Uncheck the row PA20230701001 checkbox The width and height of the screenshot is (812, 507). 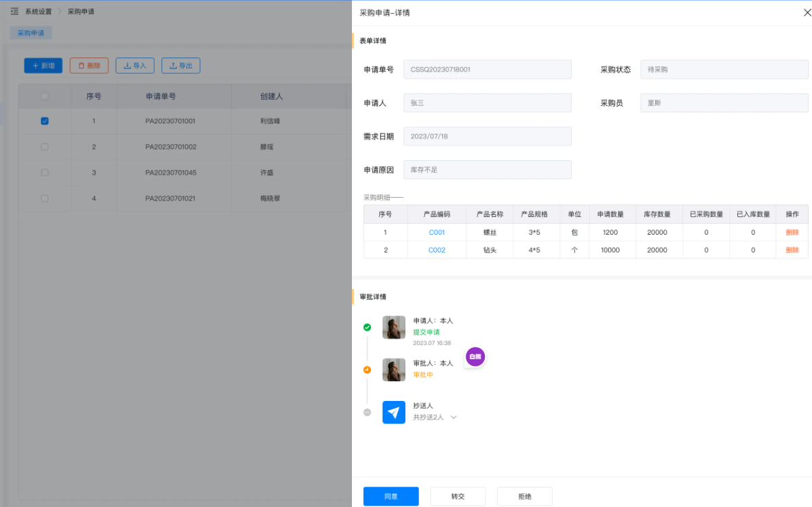(45, 121)
